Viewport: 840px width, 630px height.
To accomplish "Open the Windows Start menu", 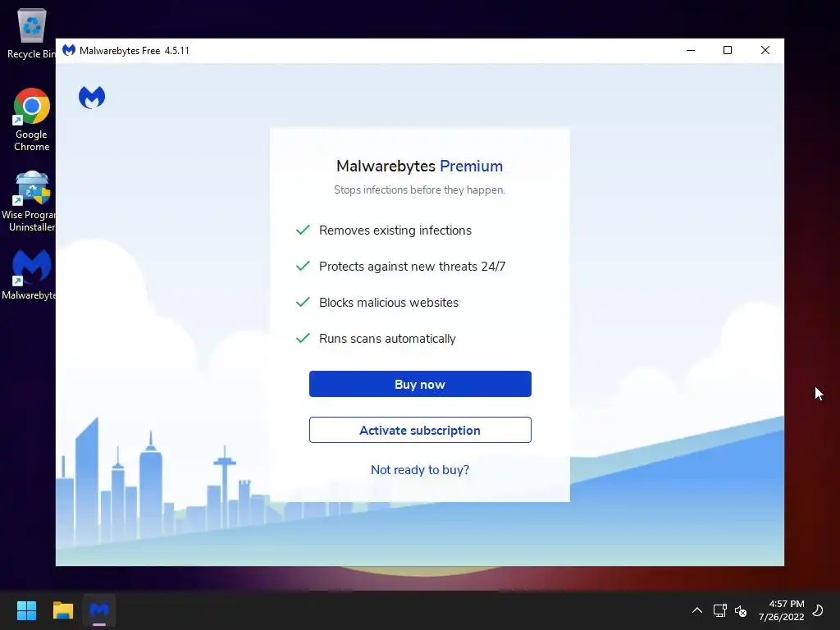I will (x=26, y=610).
